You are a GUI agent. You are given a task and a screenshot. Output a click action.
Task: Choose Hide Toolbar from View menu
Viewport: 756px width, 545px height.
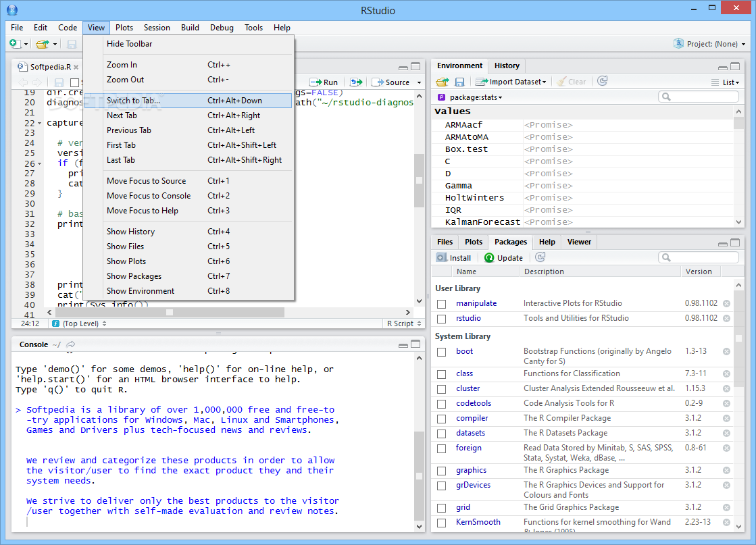click(x=188, y=44)
